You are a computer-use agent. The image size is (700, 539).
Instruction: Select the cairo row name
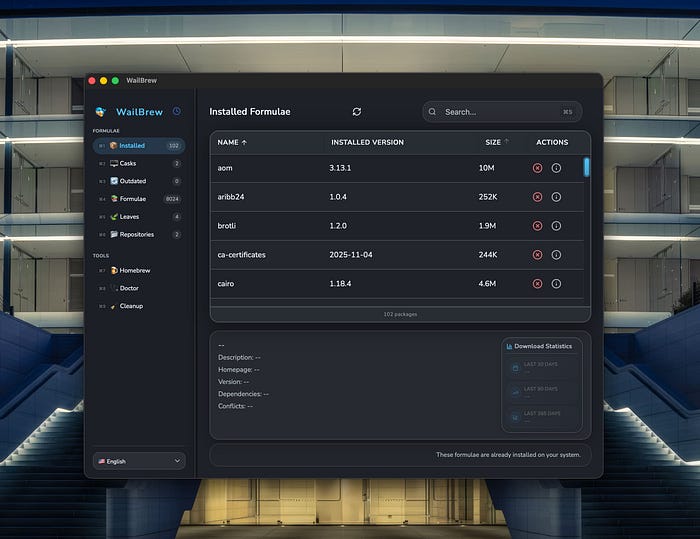[226, 284]
